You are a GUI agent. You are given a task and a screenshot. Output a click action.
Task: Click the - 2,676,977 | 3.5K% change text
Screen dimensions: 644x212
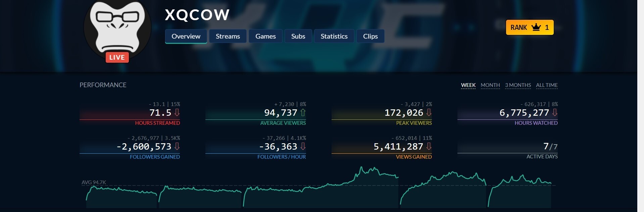154,138
